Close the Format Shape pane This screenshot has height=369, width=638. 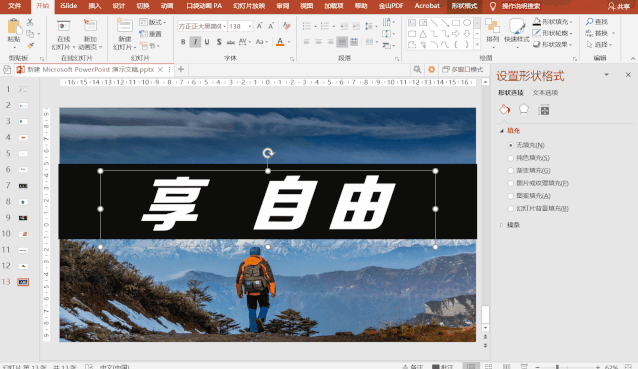[628, 75]
